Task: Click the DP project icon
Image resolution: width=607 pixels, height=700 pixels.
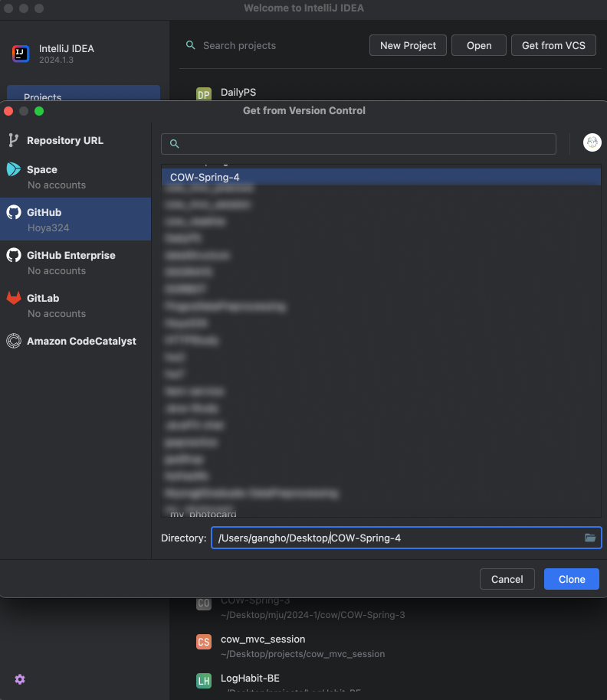Action: tap(204, 94)
